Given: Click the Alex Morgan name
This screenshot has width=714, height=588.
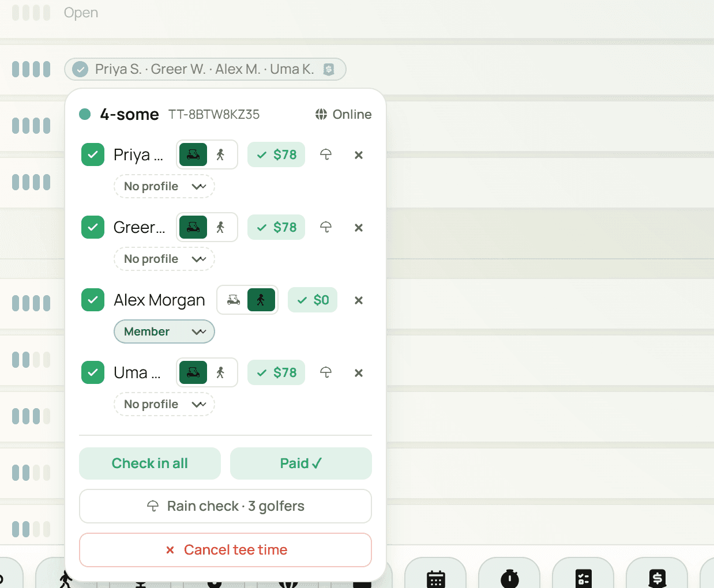Looking at the screenshot, I should click(159, 300).
